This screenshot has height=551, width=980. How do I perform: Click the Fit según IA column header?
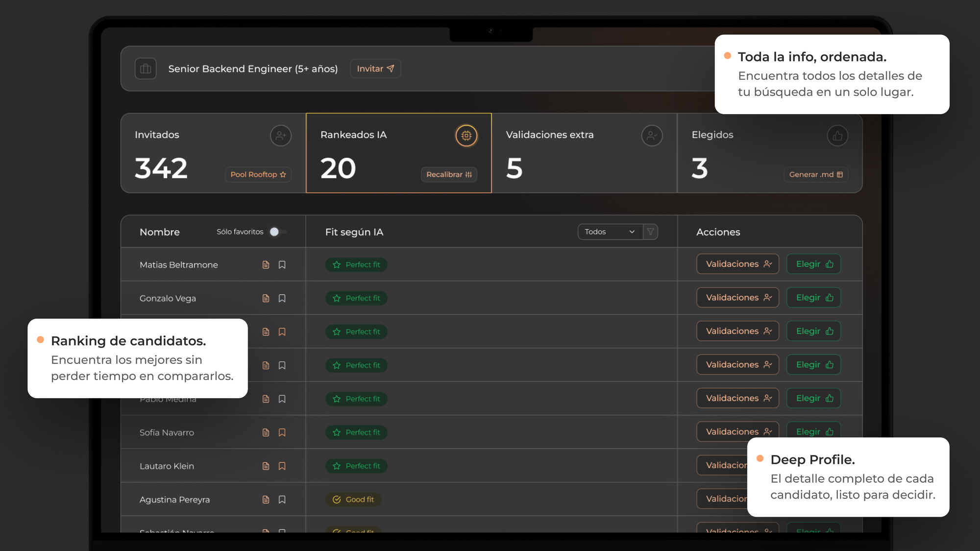354,232
